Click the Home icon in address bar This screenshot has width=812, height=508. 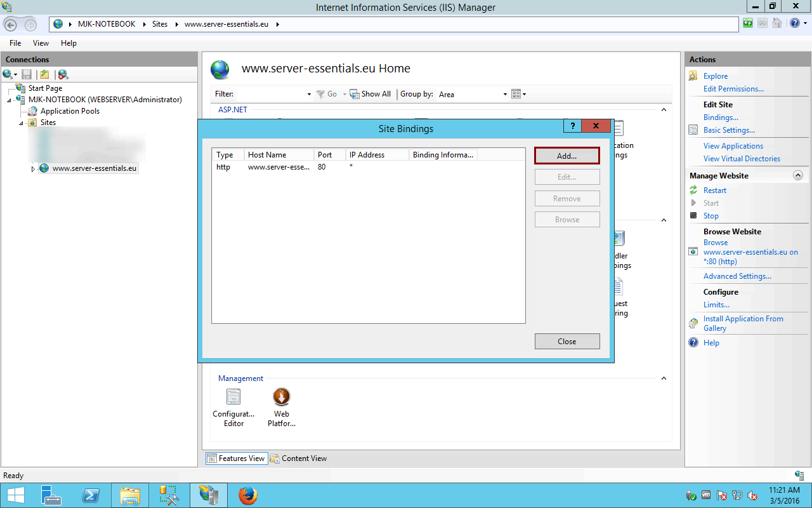(776, 23)
